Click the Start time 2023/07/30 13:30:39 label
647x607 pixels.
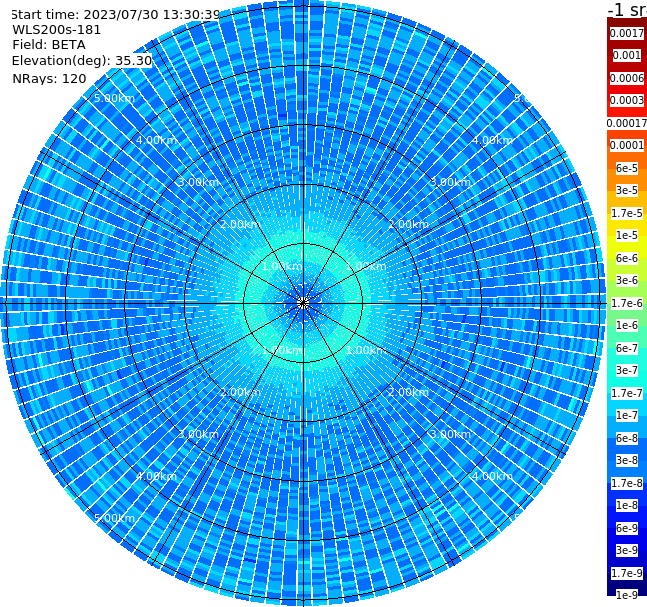pos(116,14)
